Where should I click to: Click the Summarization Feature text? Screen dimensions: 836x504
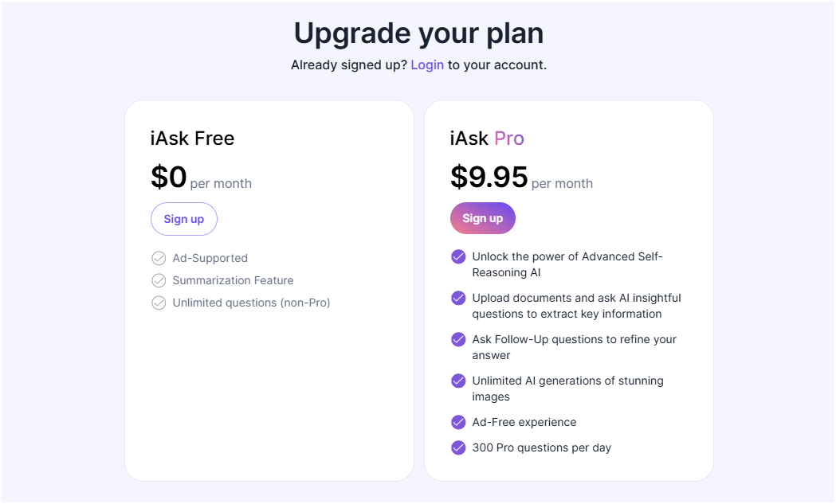233,280
